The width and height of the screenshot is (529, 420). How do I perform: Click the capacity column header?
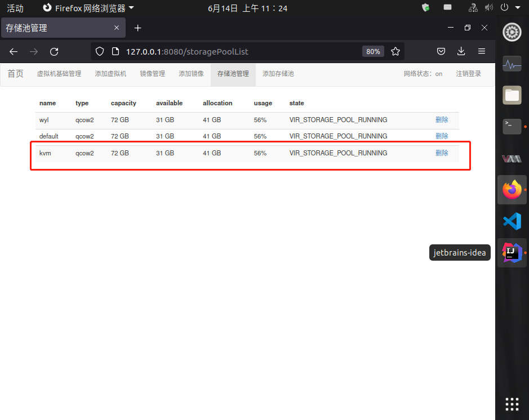[x=123, y=103]
